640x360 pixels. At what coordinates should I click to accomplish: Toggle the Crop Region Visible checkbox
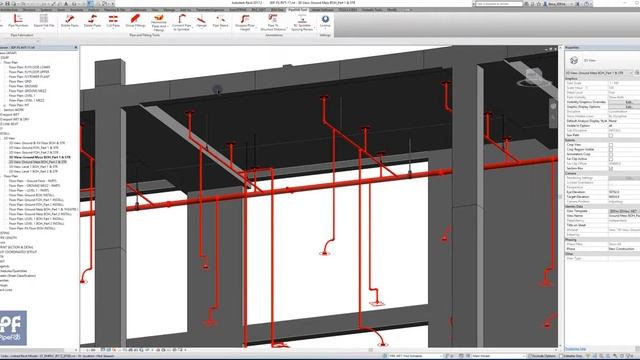[x=611, y=149]
